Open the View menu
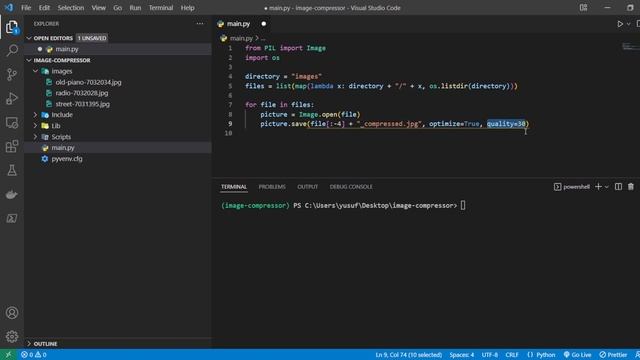Screen dimensions: 640x360 pyautogui.click(x=98, y=8)
